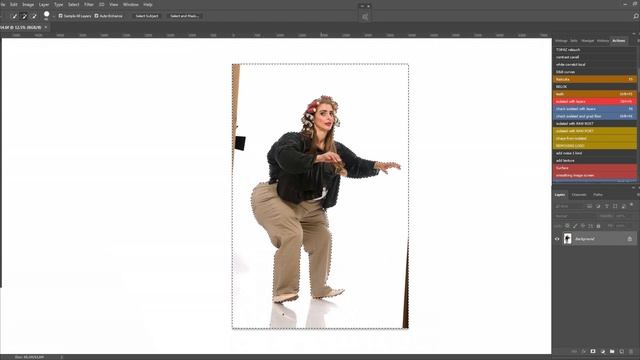Viewport: 640px width, 360px height.
Task: Select the Subtract from Selection mode icon
Action: point(34,16)
